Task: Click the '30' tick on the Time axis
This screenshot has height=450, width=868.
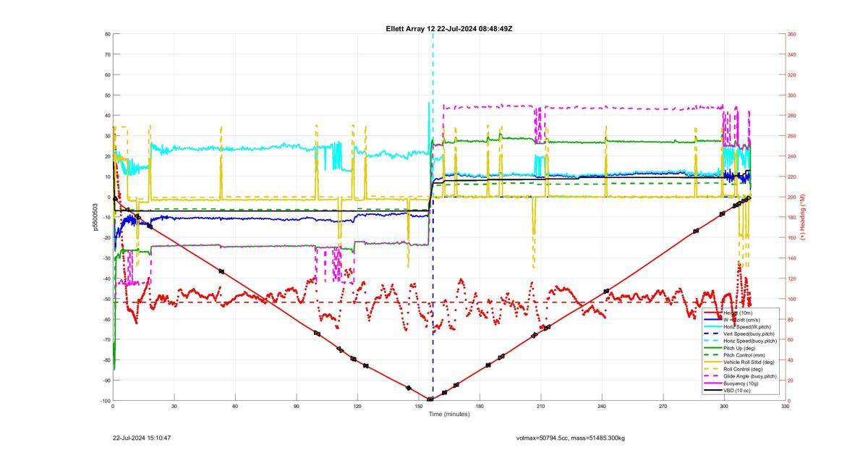Action: click(174, 407)
